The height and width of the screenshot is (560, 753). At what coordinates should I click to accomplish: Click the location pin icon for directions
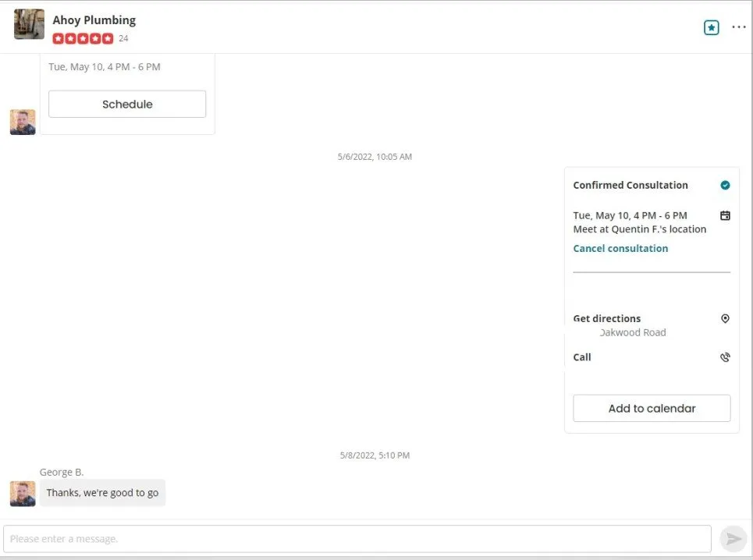click(725, 318)
